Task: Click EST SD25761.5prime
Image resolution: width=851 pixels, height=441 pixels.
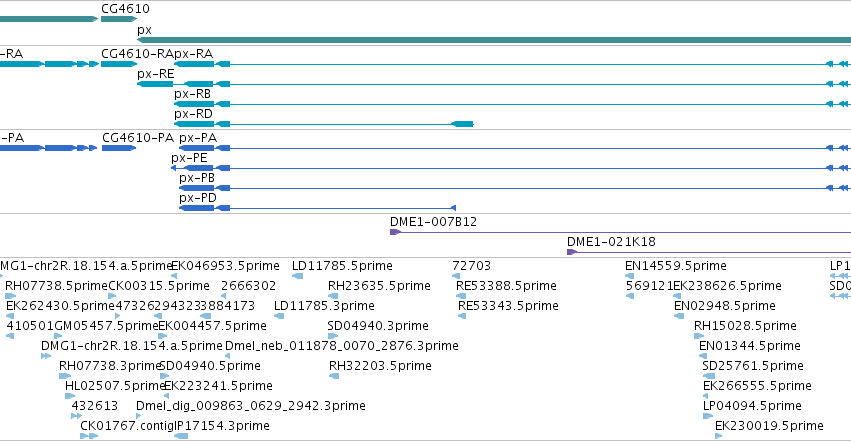Action: point(753,366)
